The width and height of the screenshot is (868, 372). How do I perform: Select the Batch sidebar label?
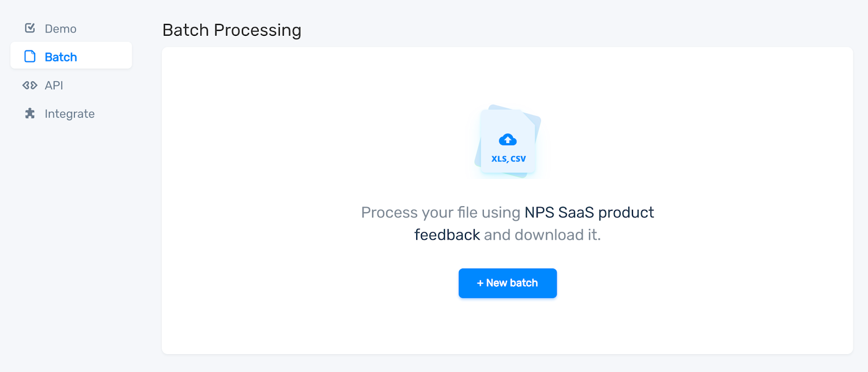[x=61, y=57]
